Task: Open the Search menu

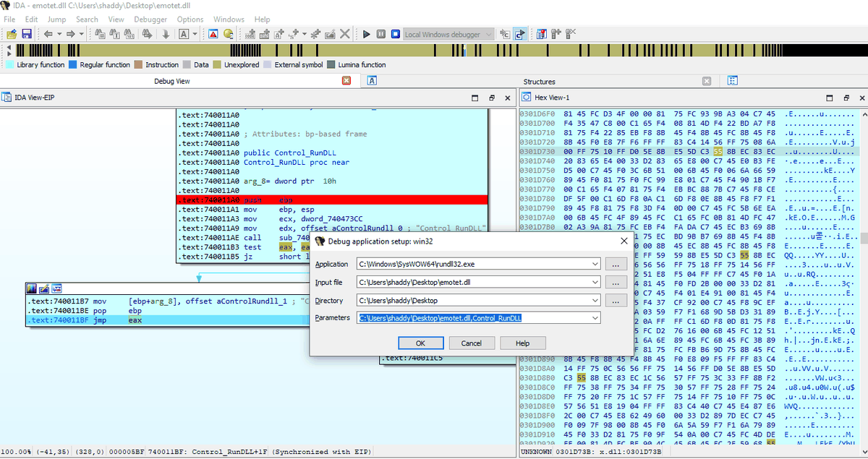Action: [x=87, y=20]
